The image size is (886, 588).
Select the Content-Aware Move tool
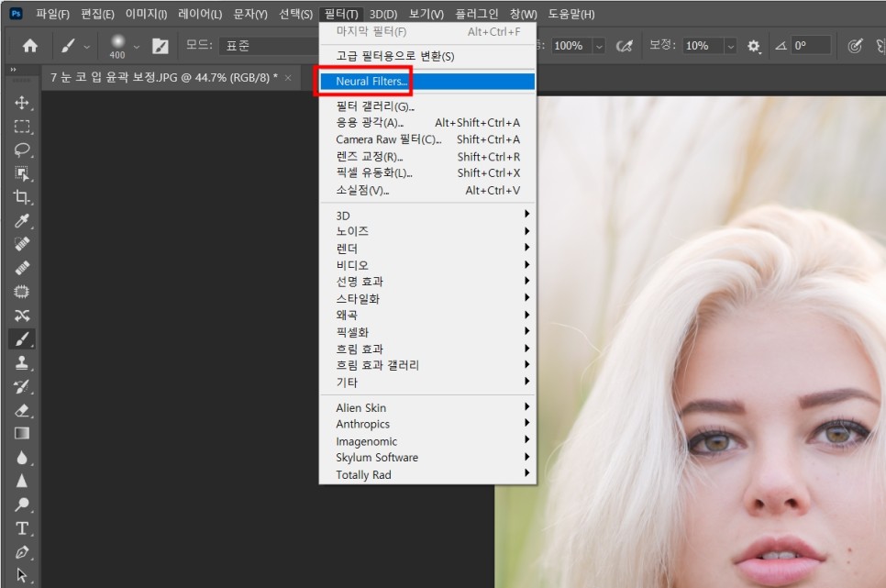[x=22, y=316]
